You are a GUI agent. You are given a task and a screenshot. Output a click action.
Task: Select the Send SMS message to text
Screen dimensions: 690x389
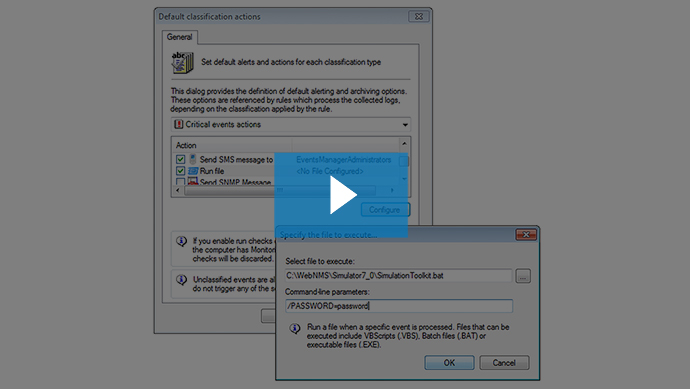(236, 159)
